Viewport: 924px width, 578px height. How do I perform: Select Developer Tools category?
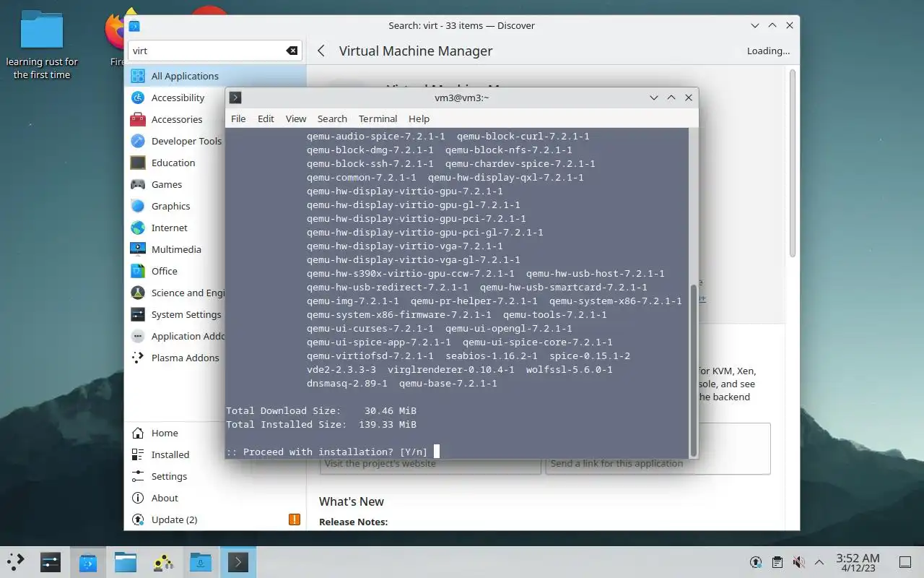[x=175, y=141]
